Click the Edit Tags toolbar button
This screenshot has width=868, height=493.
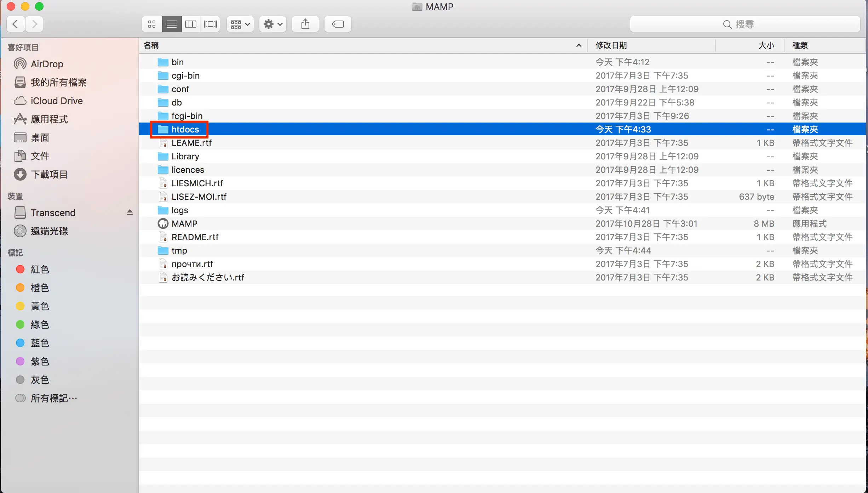point(338,24)
